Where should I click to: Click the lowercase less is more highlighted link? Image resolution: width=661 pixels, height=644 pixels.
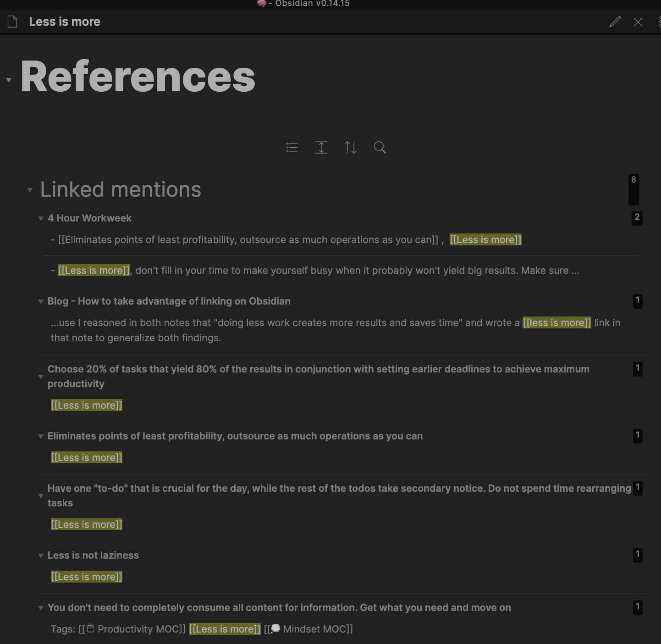[557, 323]
